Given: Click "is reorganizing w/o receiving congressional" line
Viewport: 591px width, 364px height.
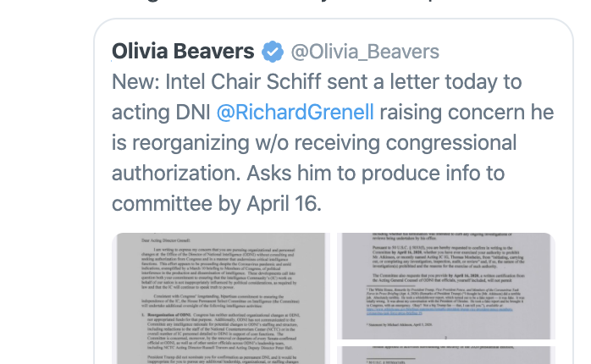Looking at the screenshot, I should tap(314, 143).
